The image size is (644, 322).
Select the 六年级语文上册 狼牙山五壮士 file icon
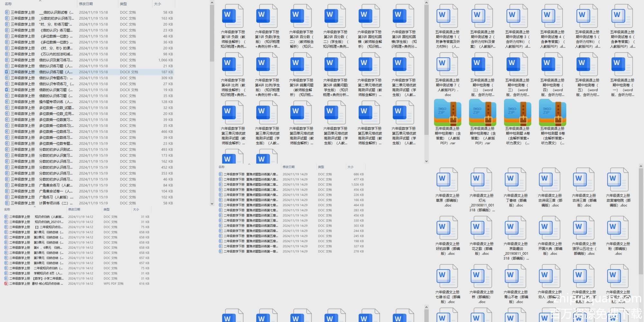[583, 228]
